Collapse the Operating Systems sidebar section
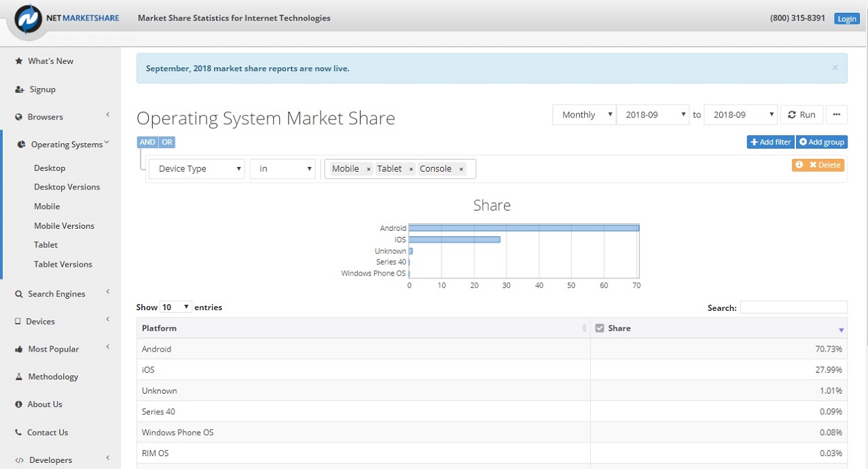Viewport: 868px width, 469px height. (x=107, y=143)
